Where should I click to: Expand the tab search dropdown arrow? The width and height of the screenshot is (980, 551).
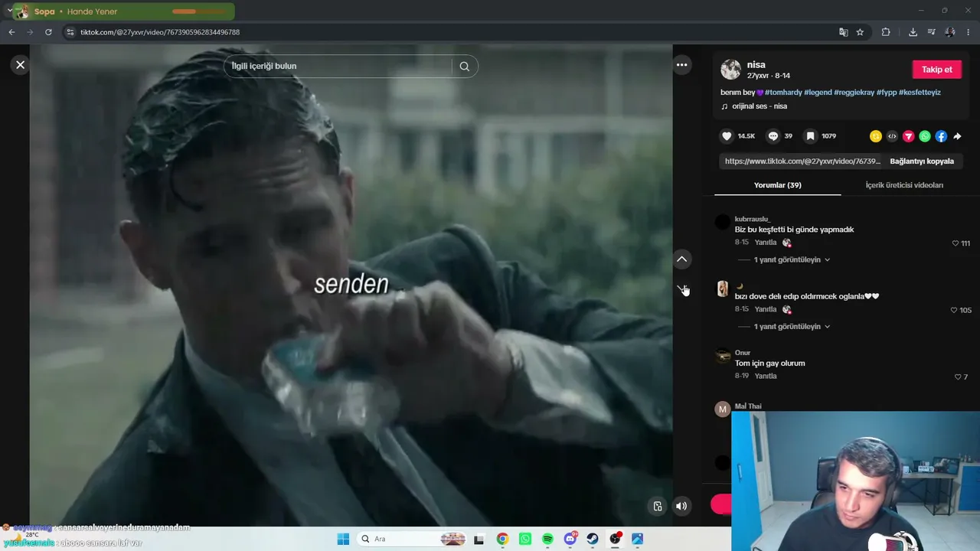(9, 11)
